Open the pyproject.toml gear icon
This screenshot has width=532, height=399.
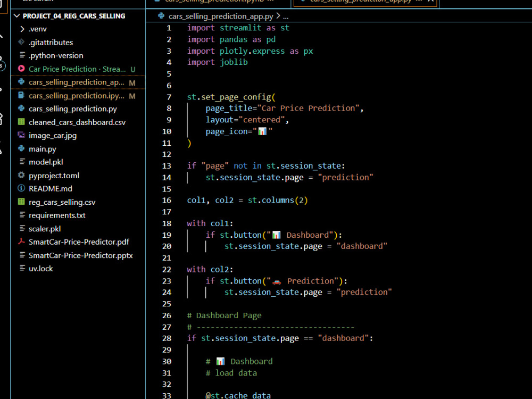pos(21,175)
